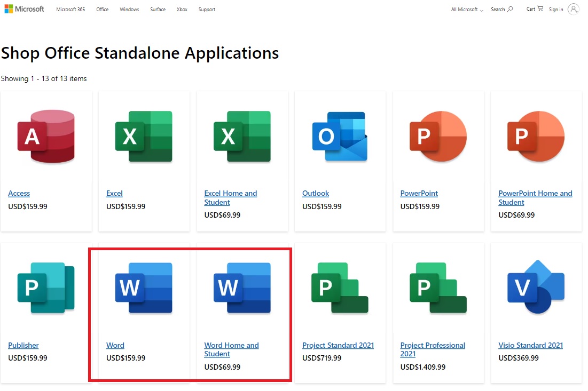Select the Windows menu item
Viewport: 588px width, 391px height.
[129, 9]
